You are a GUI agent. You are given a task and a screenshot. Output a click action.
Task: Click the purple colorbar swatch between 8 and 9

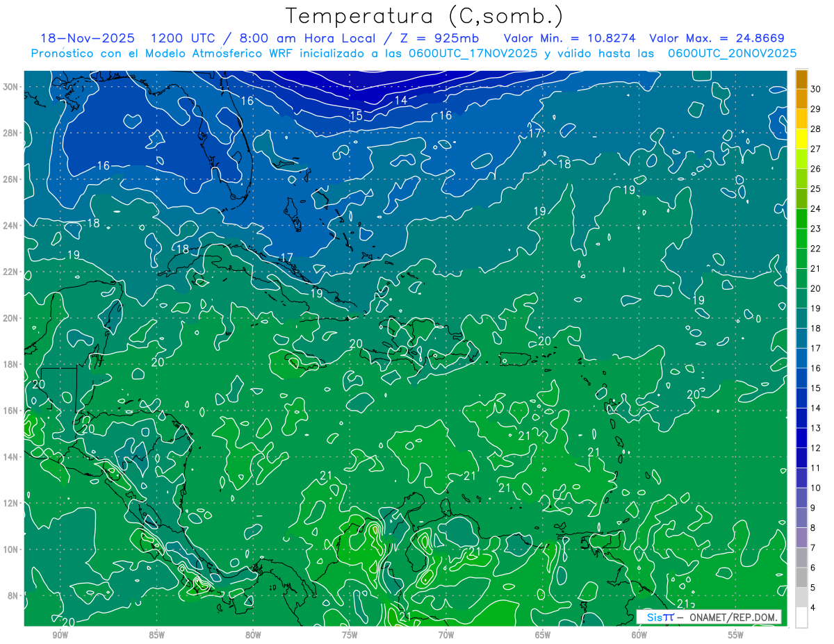[801, 518]
